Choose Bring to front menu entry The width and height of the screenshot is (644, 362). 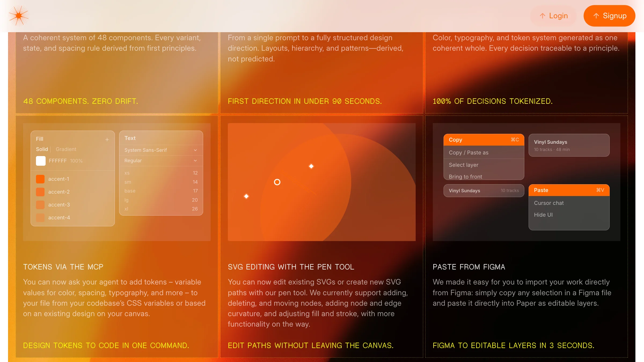484,176
